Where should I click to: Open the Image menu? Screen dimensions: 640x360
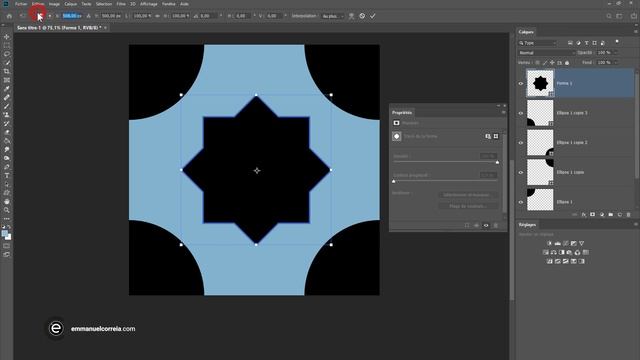[54, 4]
